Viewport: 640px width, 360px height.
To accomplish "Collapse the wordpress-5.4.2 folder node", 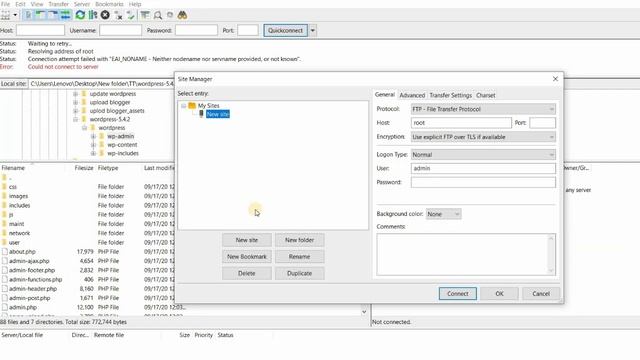I will tap(76, 120).
